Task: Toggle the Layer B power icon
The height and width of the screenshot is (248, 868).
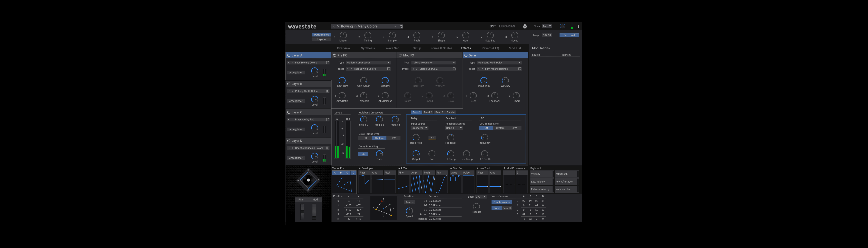Action: point(289,84)
